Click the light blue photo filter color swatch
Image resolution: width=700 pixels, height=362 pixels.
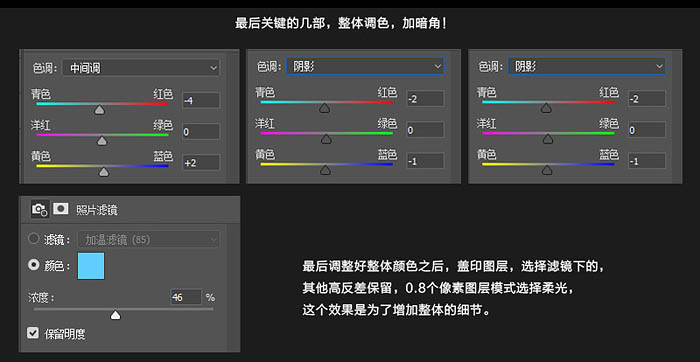click(91, 266)
